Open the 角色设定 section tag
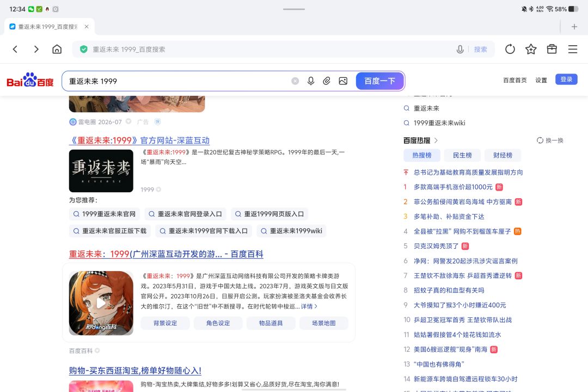The height and width of the screenshot is (392, 588). (218, 323)
